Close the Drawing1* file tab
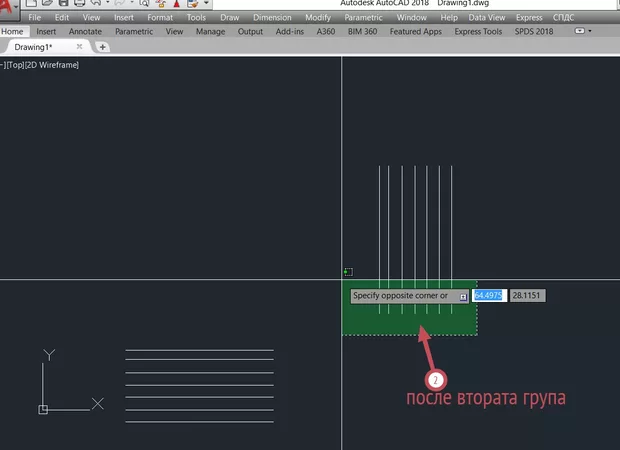 point(79,47)
